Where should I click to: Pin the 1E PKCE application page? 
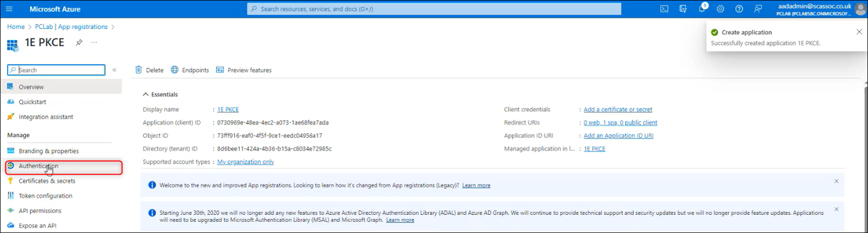pyautogui.click(x=79, y=43)
